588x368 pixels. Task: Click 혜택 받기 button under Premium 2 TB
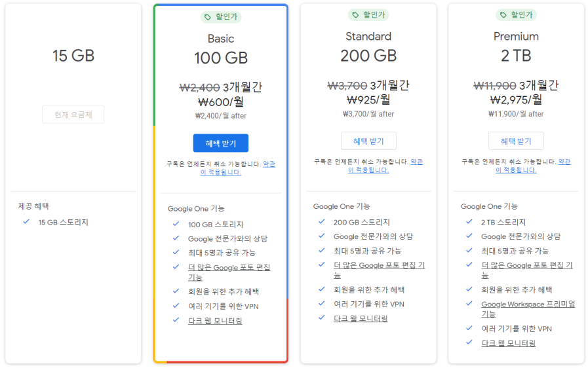click(516, 141)
